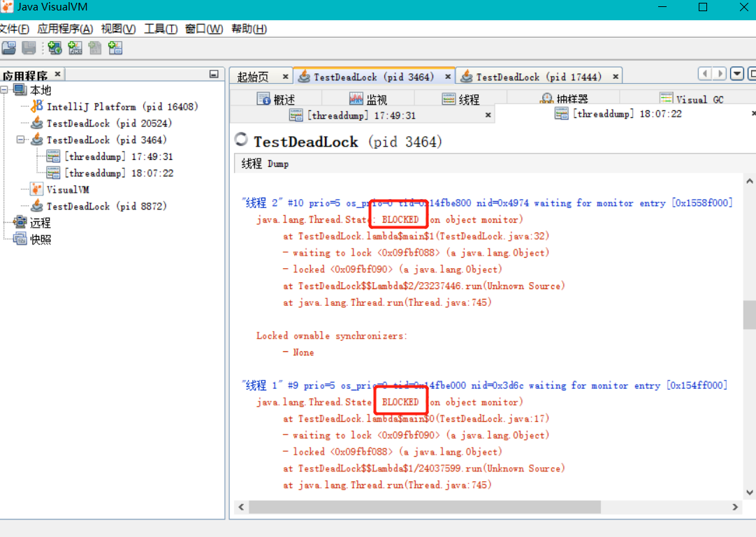Image resolution: width=756 pixels, height=537 pixels.
Task: Click Java icon of TestDeadLock pid 8872
Action: (x=37, y=206)
